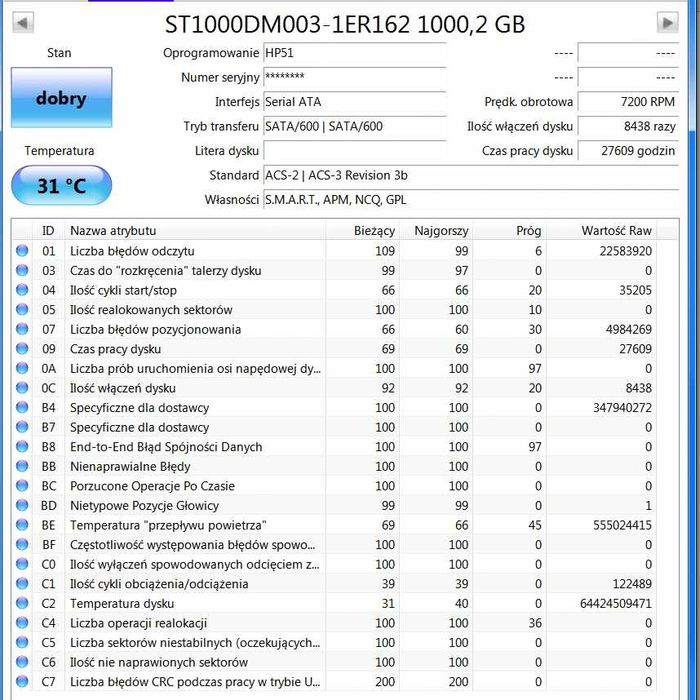Select 'Nietypowe Pozycje Głowicy' row
The height and width of the screenshot is (700, 700).
[x=334, y=506]
